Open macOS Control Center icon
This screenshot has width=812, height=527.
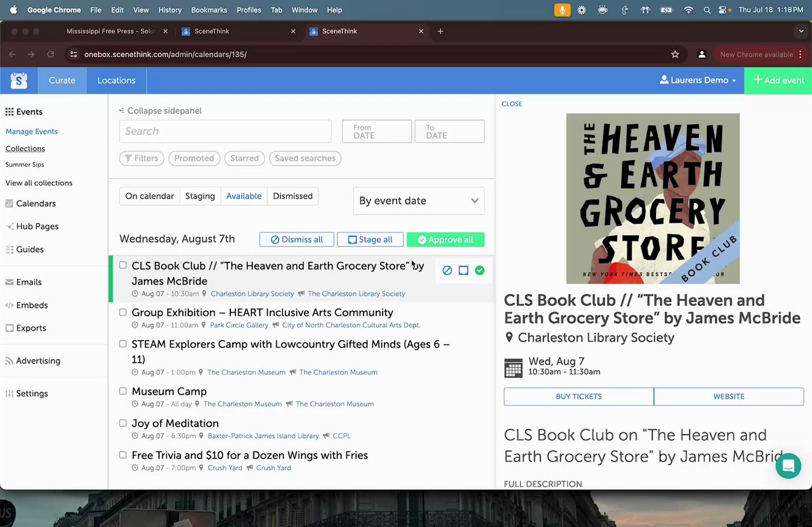723,10
